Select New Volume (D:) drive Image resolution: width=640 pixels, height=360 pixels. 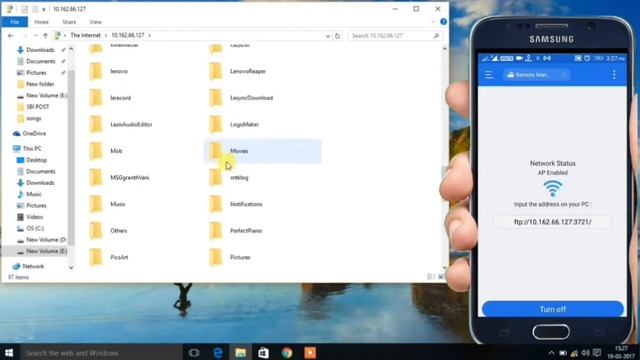pyautogui.click(x=46, y=240)
